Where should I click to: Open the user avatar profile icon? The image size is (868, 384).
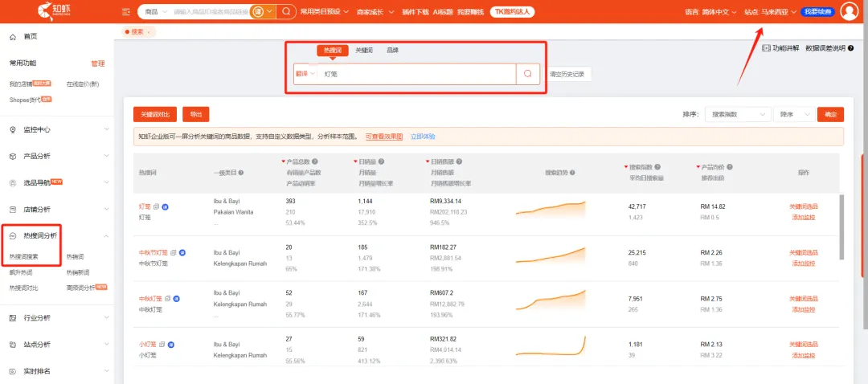[849, 11]
